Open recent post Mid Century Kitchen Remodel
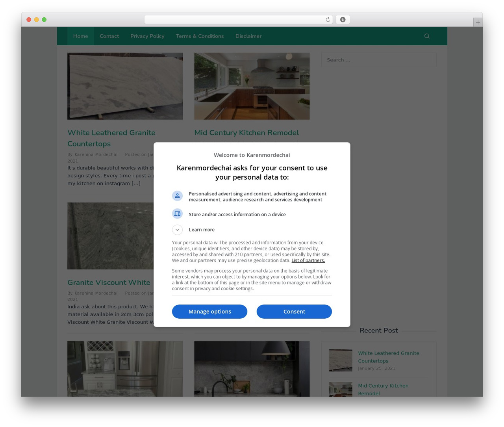This screenshot has width=504, height=427. click(x=383, y=390)
